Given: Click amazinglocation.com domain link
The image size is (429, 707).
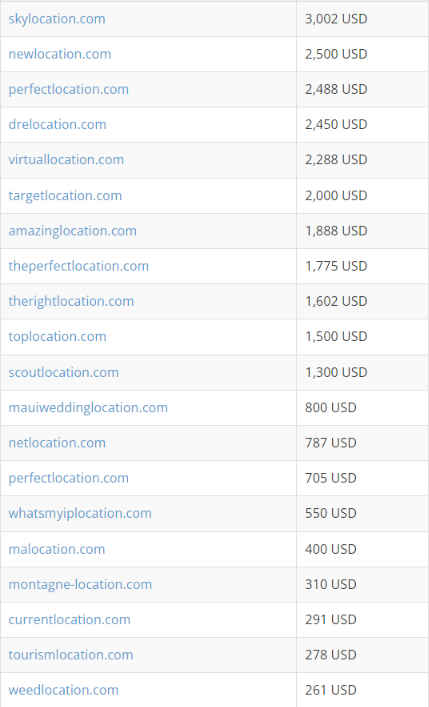Looking at the screenshot, I should [x=72, y=231].
